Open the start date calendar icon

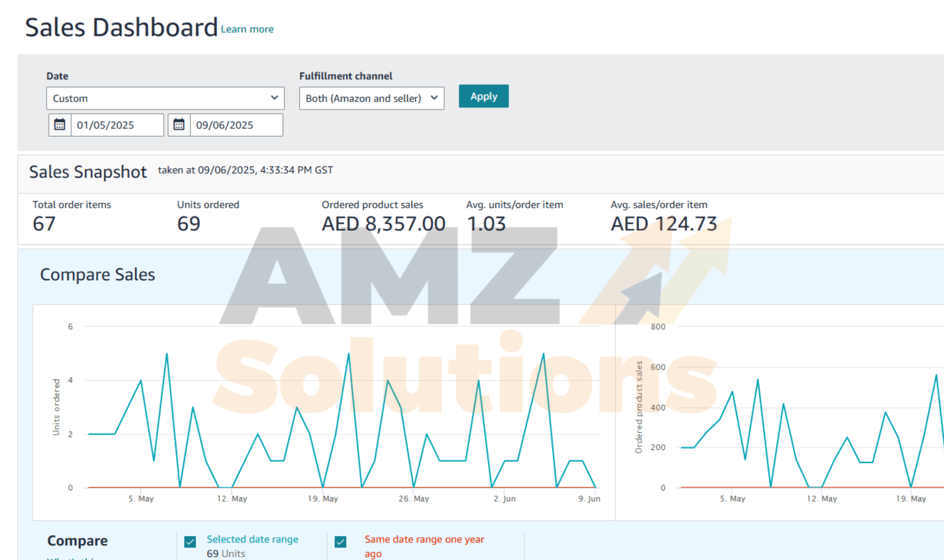(x=60, y=125)
